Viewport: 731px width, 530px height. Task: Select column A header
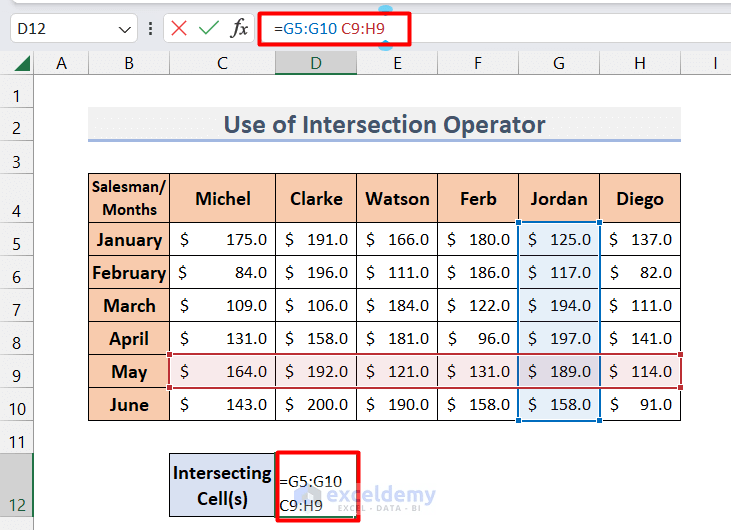[61, 63]
